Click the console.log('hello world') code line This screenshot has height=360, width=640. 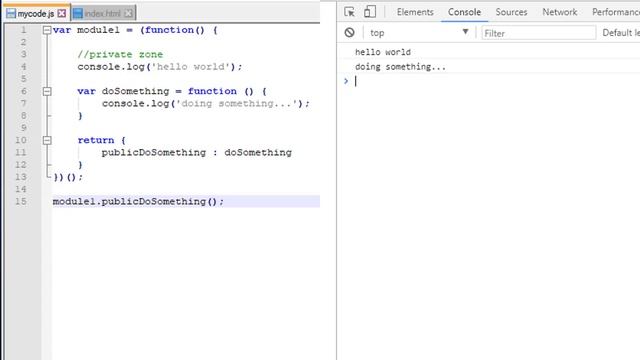point(160,67)
